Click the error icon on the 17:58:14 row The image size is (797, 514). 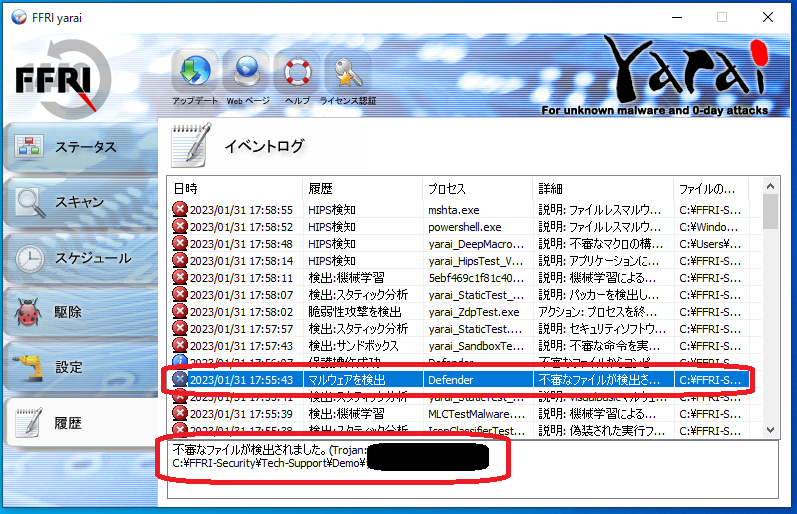[179, 260]
